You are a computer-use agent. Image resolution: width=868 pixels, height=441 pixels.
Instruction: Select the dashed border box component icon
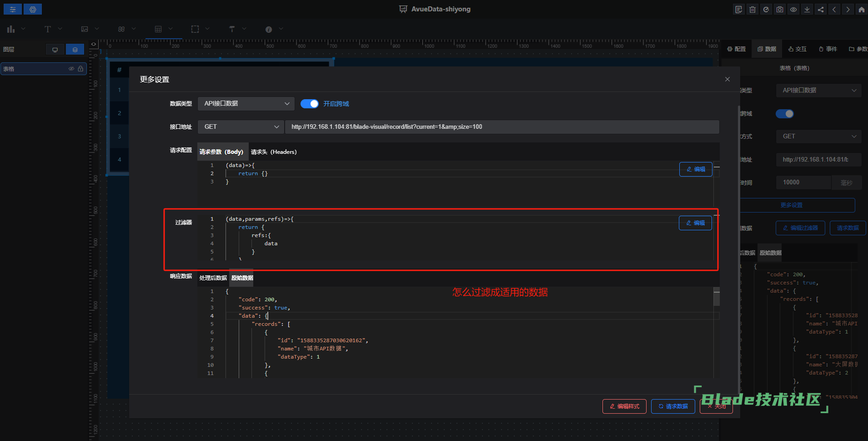195,29
